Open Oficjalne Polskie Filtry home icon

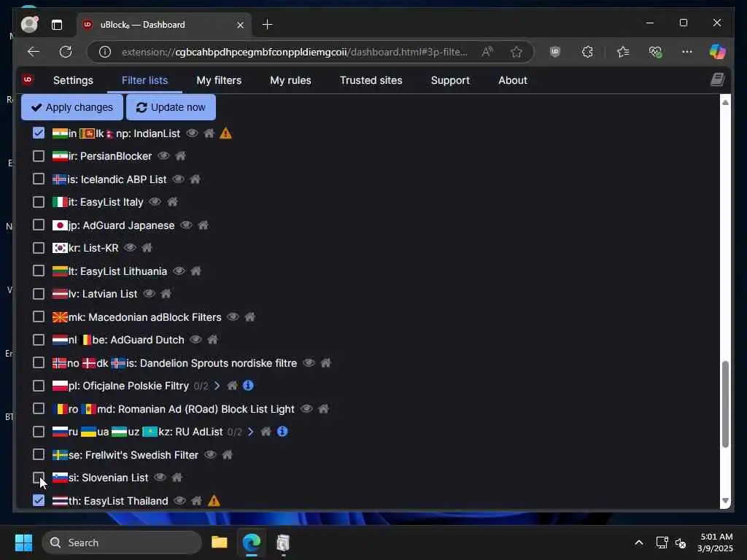[x=232, y=386]
